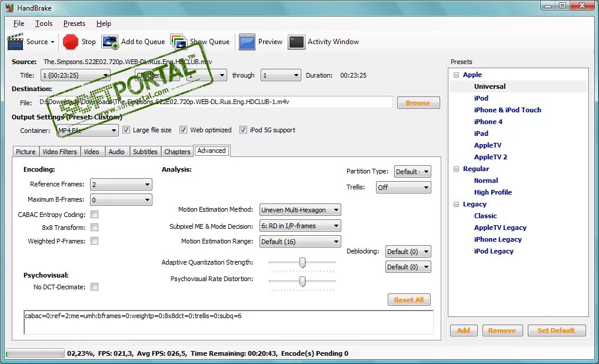This screenshot has width=599, height=364.
Task: Enable No DCT-Decimate checkbox
Action: pyautogui.click(x=94, y=286)
